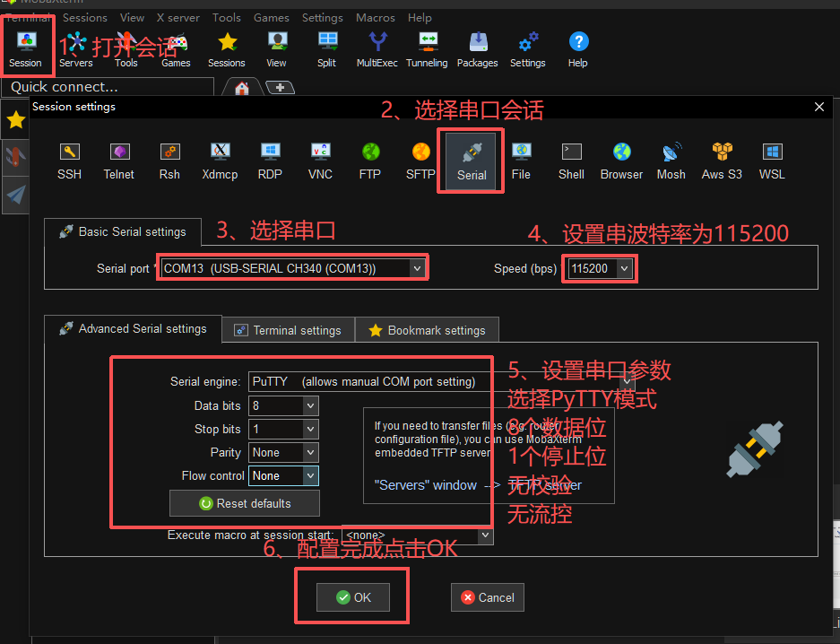
Task: Expand the Speed (bps) dropdown
Action: 624,268
